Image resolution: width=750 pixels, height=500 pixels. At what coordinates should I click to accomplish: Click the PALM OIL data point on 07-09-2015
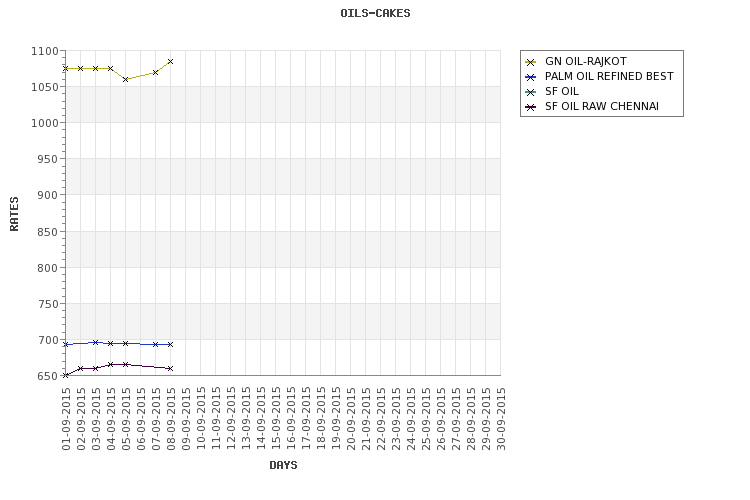click(x=155, y=344)
